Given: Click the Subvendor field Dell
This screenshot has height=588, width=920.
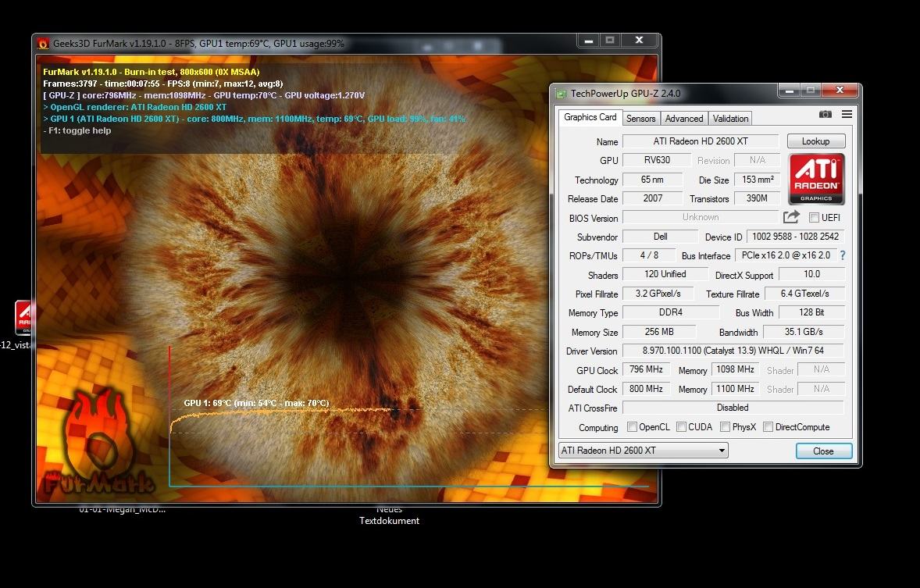Looking at the screenshot, I should [660, 237].
